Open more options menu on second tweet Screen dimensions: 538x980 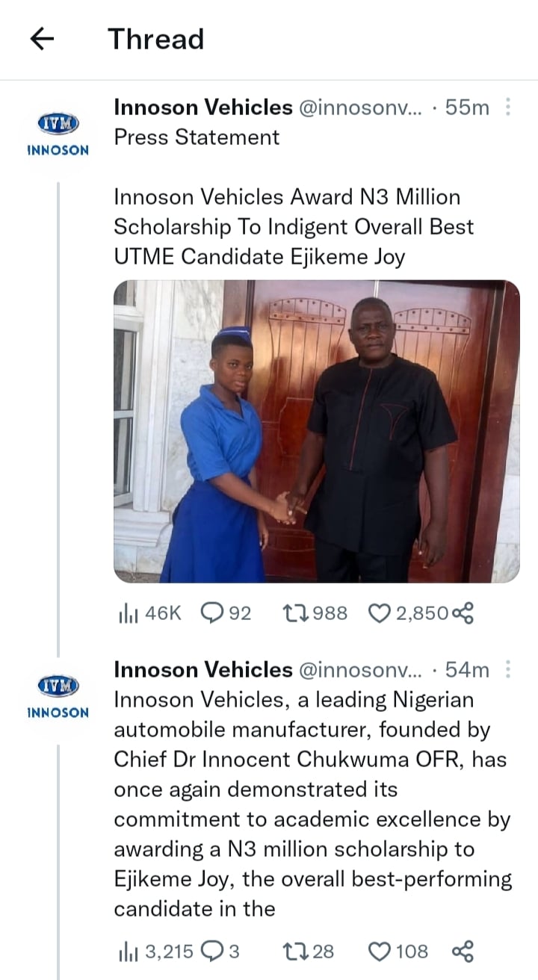point(508,670)
